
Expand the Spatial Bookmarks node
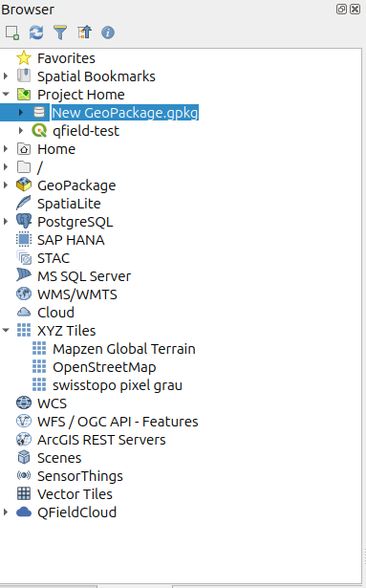point(6,76)
